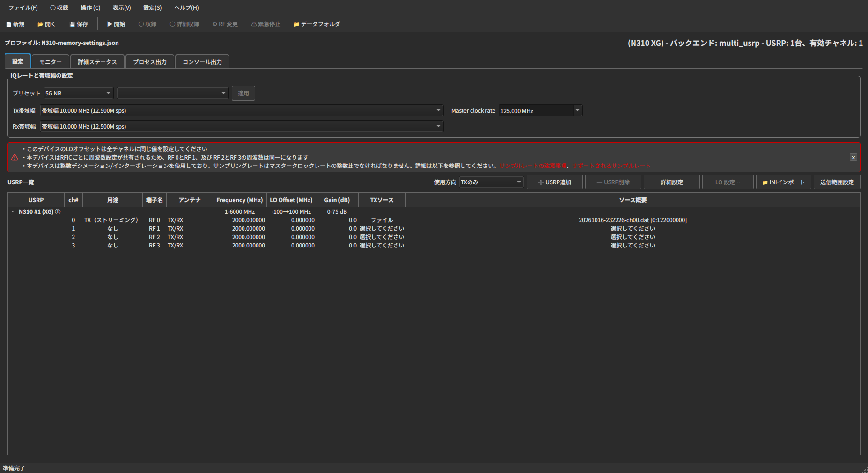Viewport: 868px width, 473px height.
Task: Open the サンプルレートの注意事項 link
Action: 533,166
